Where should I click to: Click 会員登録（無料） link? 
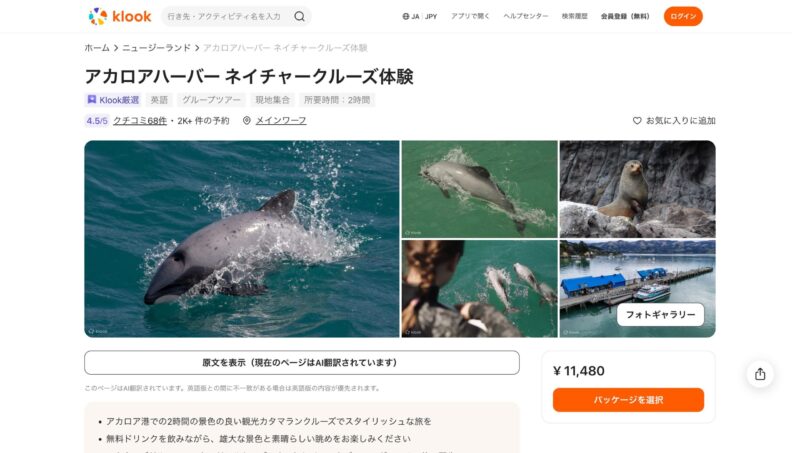pos(625,16)
